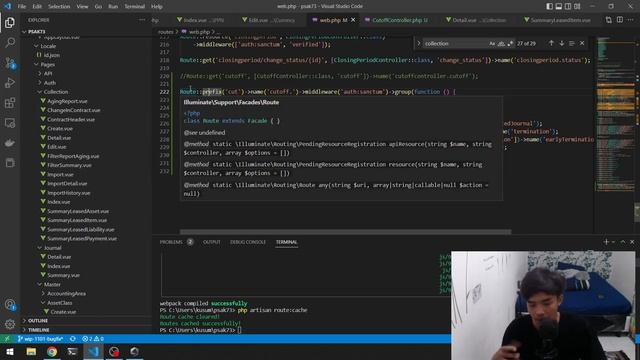Open SummaryLeasedLiability.vue file
The image size is (640, 360).
(x=80, y=229)
